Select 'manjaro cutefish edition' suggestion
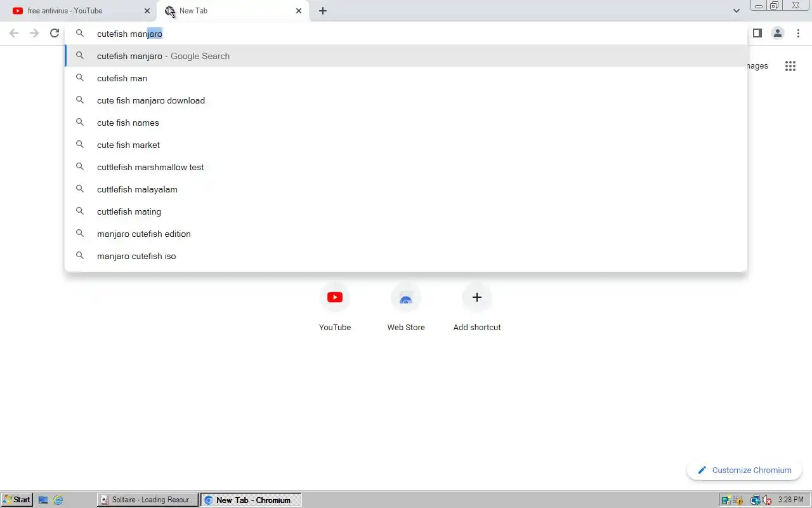 pyautogui.click(x=406, y=234)
